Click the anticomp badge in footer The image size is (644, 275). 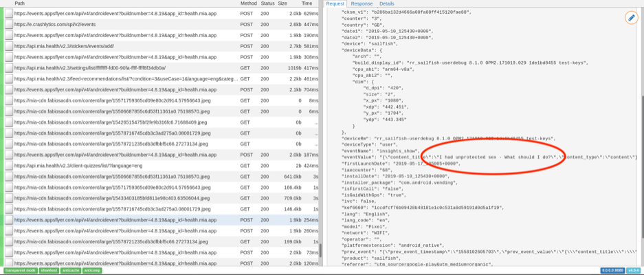[x=92, y=271]
